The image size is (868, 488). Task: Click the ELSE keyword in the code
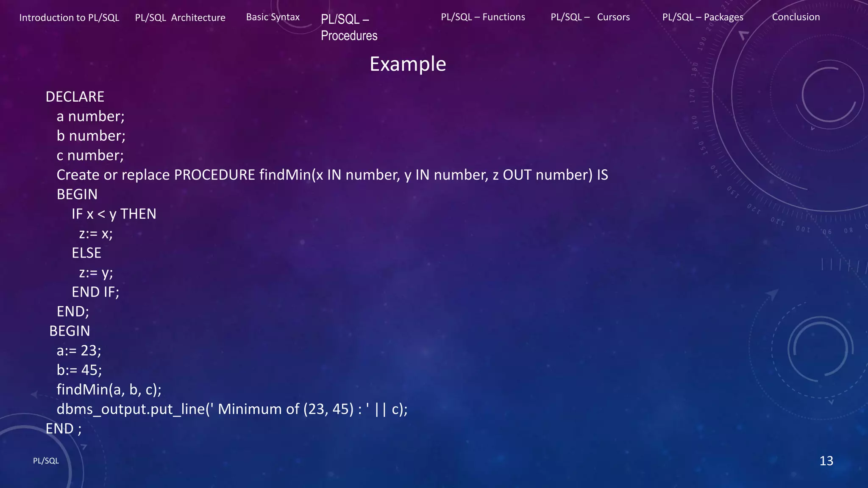pyautogui.click(x=86, y=253)
